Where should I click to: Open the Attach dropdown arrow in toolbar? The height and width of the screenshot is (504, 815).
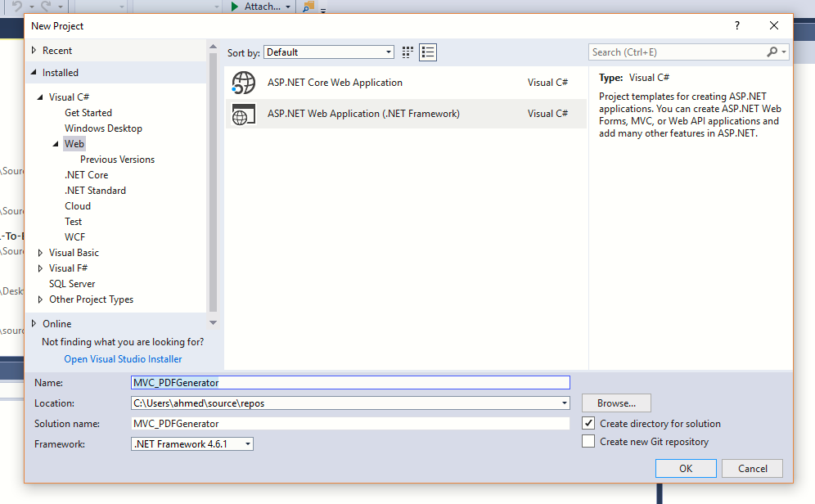coord(288,7)
